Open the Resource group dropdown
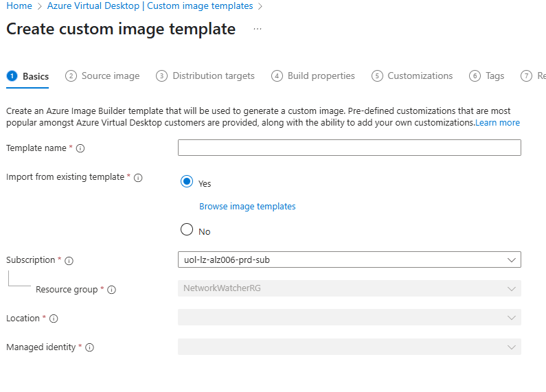 pyautogui.click(x=349, y=289)
